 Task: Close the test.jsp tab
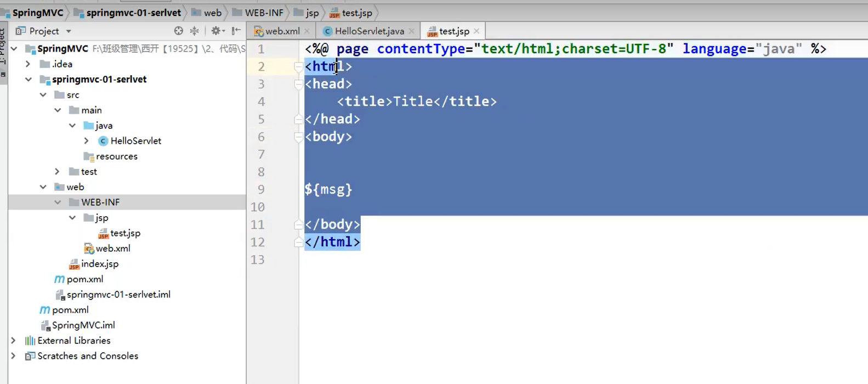(476, 31)
